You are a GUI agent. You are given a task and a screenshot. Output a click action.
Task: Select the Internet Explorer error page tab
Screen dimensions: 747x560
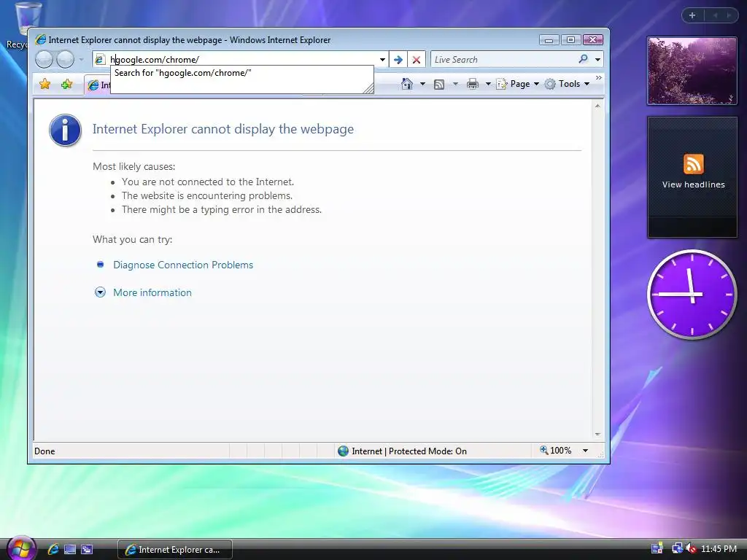click(x=98, y=85)
